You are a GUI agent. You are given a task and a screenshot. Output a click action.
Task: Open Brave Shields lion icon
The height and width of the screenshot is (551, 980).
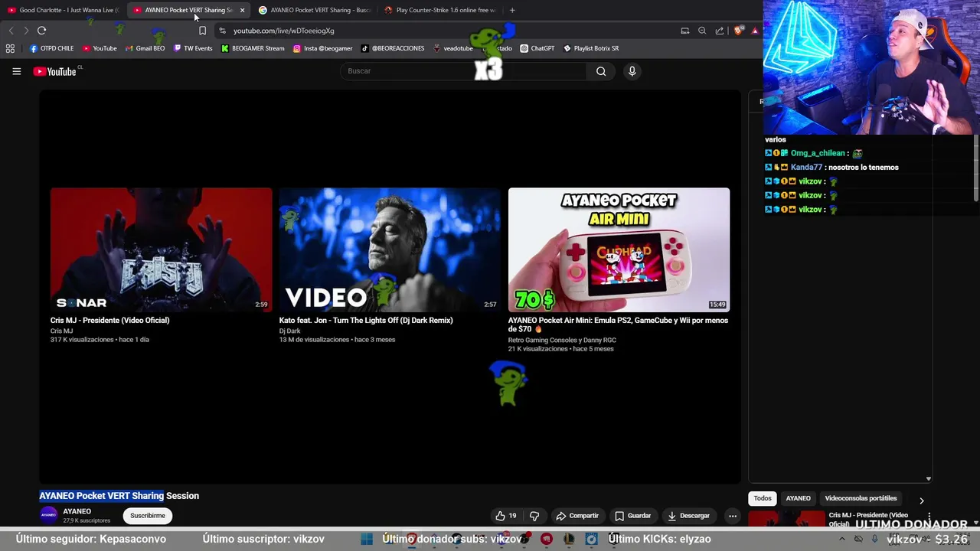[x=738, y=31]
